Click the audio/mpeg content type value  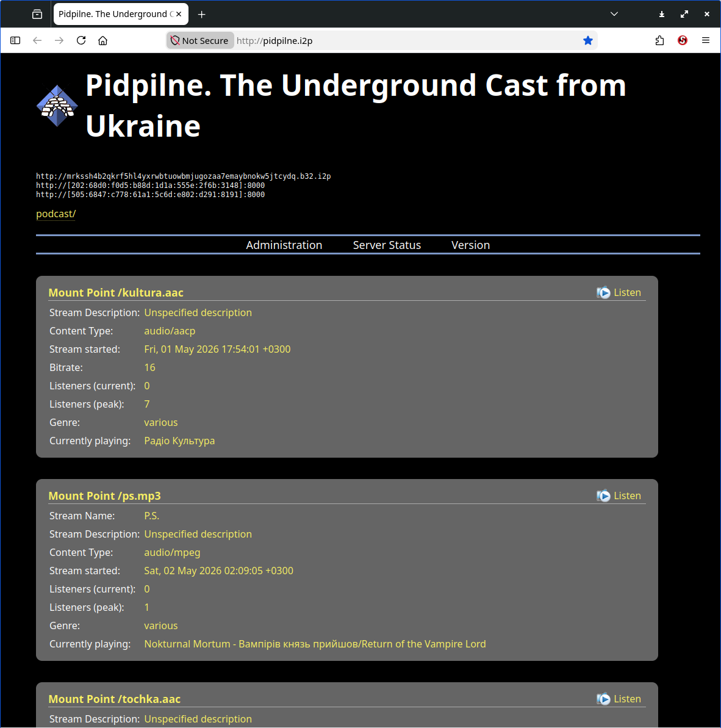click(x=172, y=552)
